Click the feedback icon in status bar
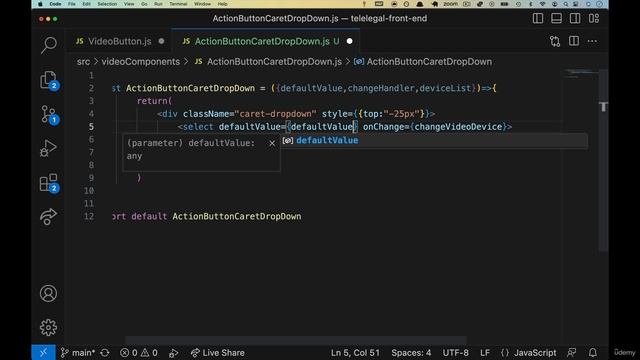The image size is (640, 360). click(x=572, y=353)
